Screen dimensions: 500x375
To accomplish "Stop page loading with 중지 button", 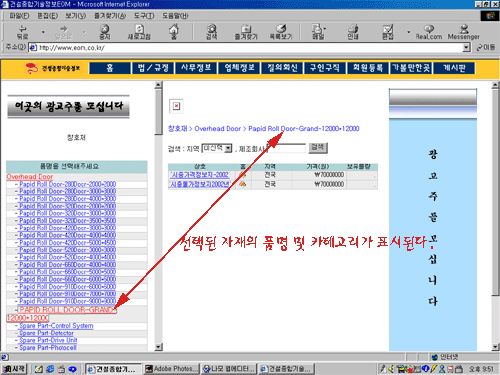I will tap(105, 32).
